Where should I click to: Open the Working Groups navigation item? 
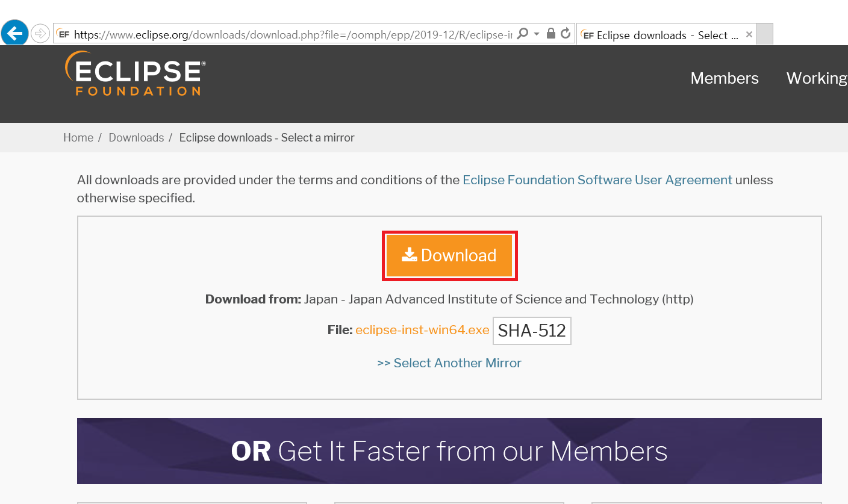click(817, 78)
